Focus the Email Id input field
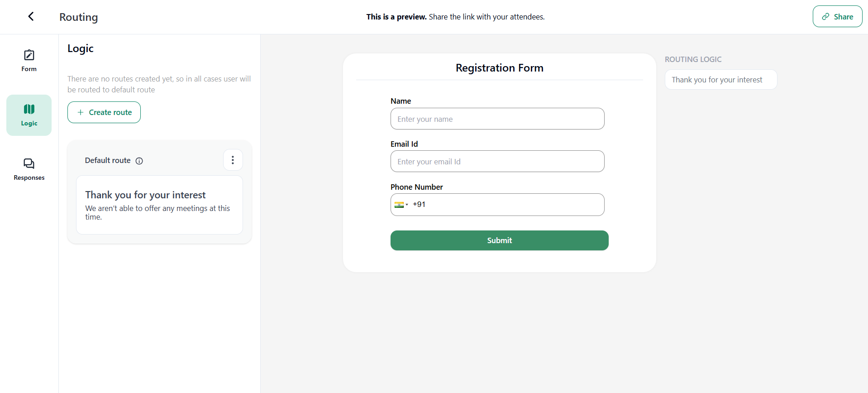This screenshot has width=868, height=393. (x=497, y=162)
